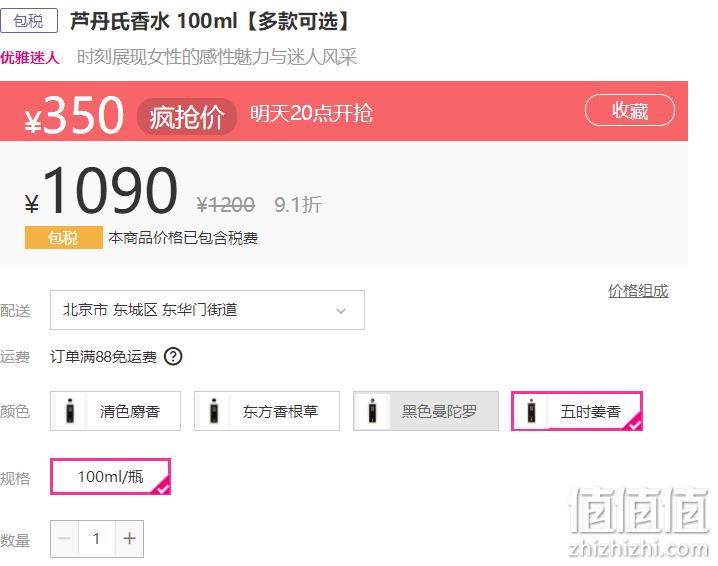This screenshot has width=718, height=566.
Task: Click the quantity input field showing 1
Action: point(97,539)
